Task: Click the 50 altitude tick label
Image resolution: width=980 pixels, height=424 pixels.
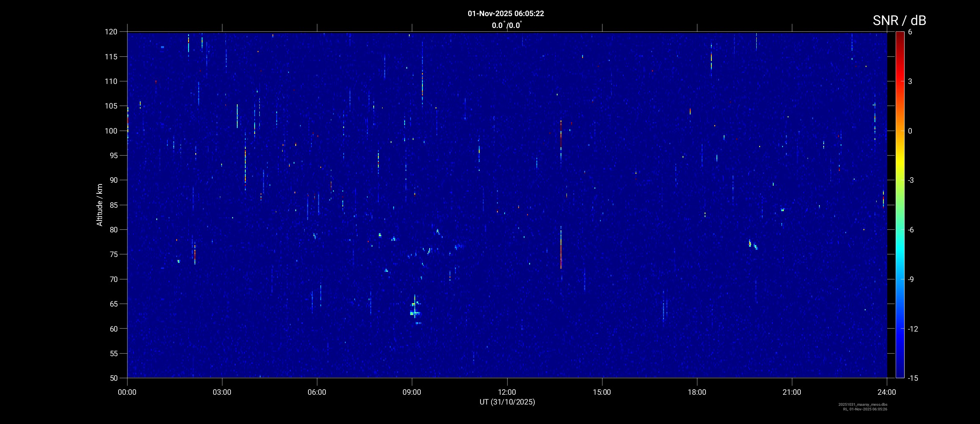Action: tap(113, 378)
